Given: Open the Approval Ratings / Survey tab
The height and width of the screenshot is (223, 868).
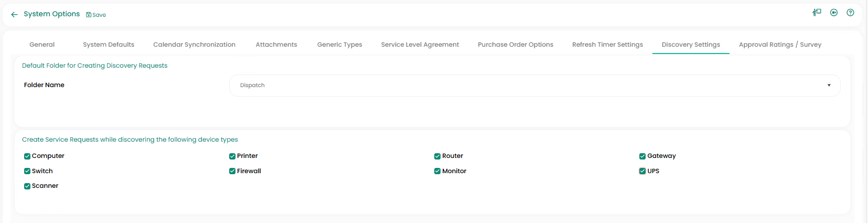Looking at the screenshot, I should coord(780,45).
